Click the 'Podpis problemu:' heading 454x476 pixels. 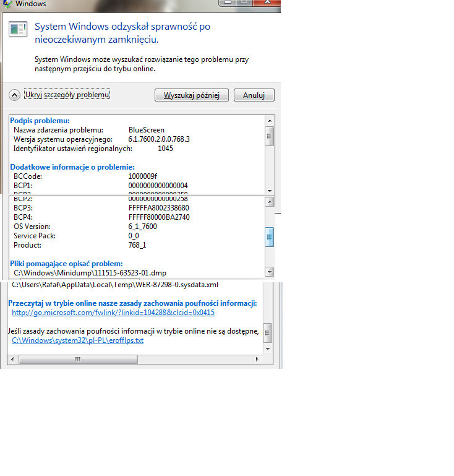40,121
